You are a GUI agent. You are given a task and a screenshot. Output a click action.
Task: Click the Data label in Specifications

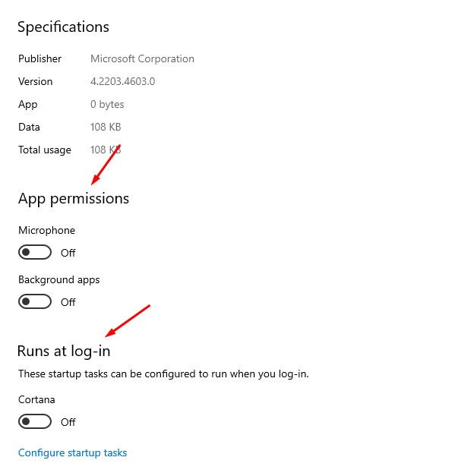[29, 127]
